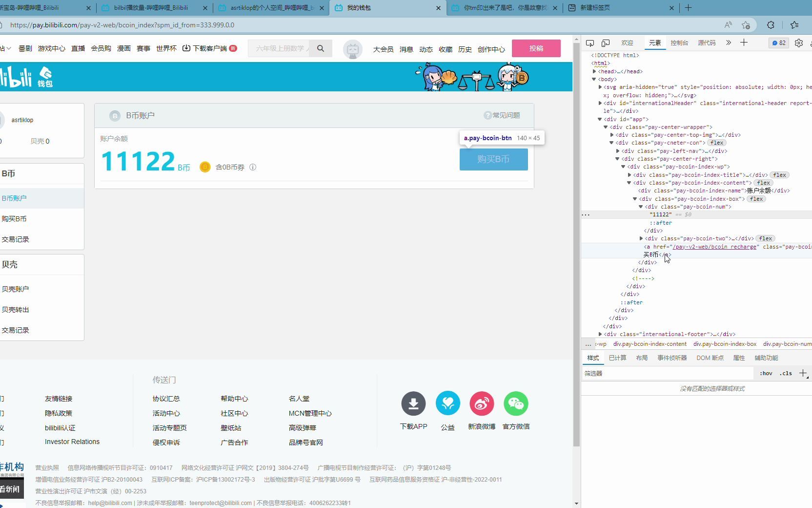Switch to the 欢迎 DevTools tab
The image size is (812, 508).
[627, 43]
